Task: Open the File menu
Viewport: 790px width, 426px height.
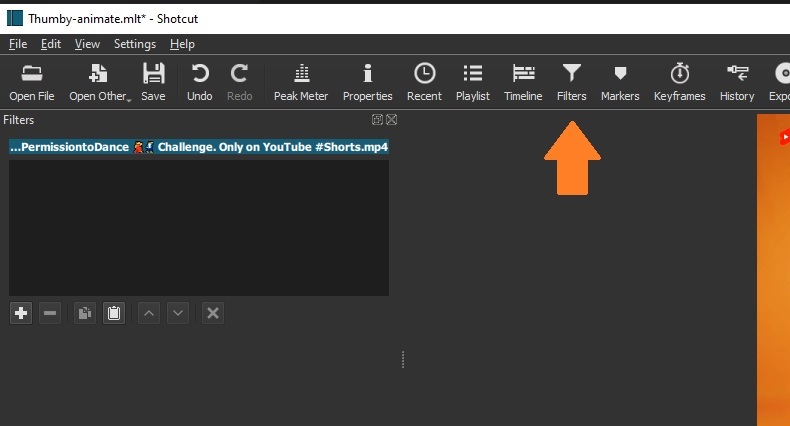Action: (18, 44)
